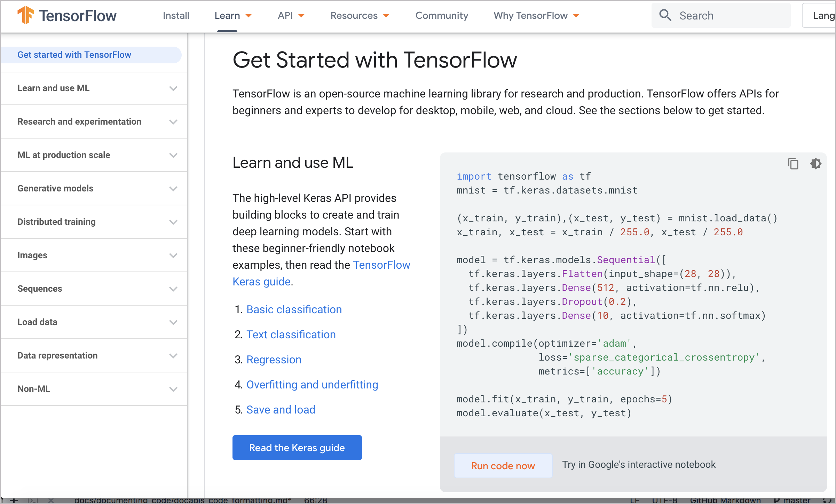Image resolution: width=836 pixels, height=504 pixels.
Task: Expand the Why TensorFlow dropdown arrow
Action: tap(576, 16)
